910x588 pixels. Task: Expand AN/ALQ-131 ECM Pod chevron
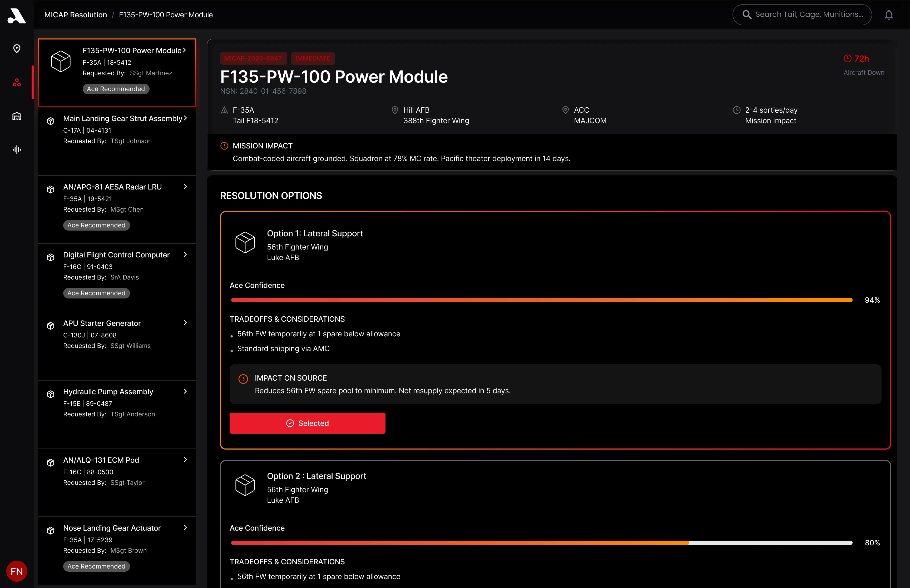185,459
